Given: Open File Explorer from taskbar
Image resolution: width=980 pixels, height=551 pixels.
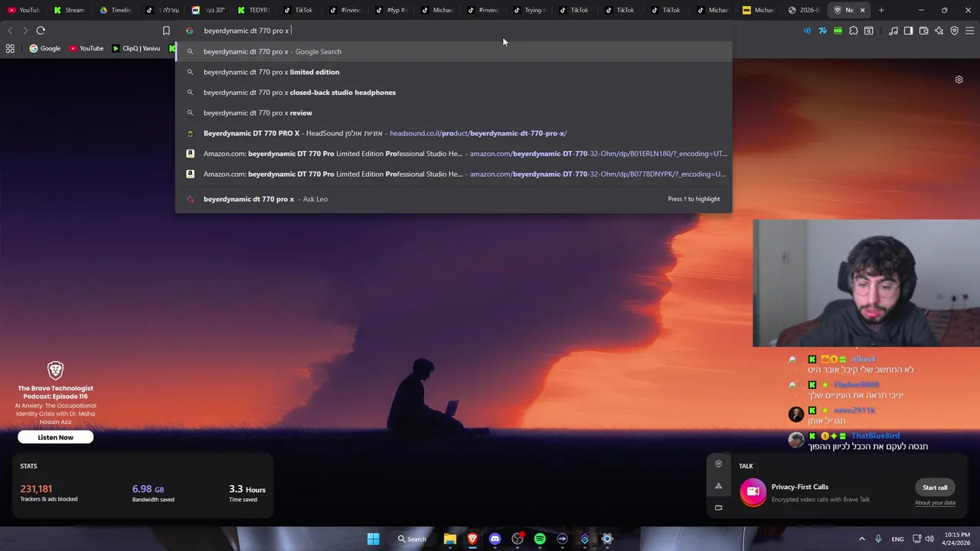Looking at the screenshot, I should pos(450,539).
